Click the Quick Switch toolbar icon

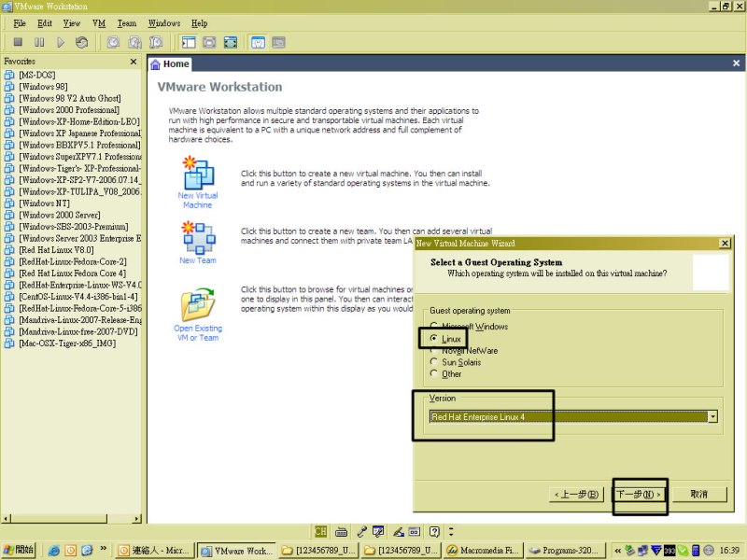(209, 42)
